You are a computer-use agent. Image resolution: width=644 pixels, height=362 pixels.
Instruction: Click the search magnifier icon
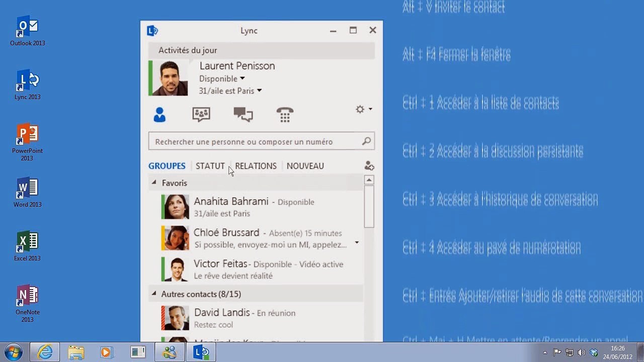click(366, 142)
